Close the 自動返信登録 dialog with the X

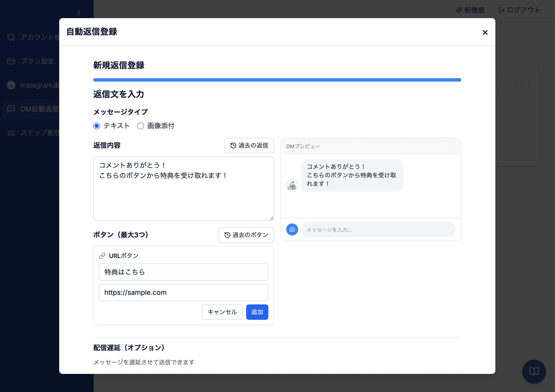click(485, 32)
